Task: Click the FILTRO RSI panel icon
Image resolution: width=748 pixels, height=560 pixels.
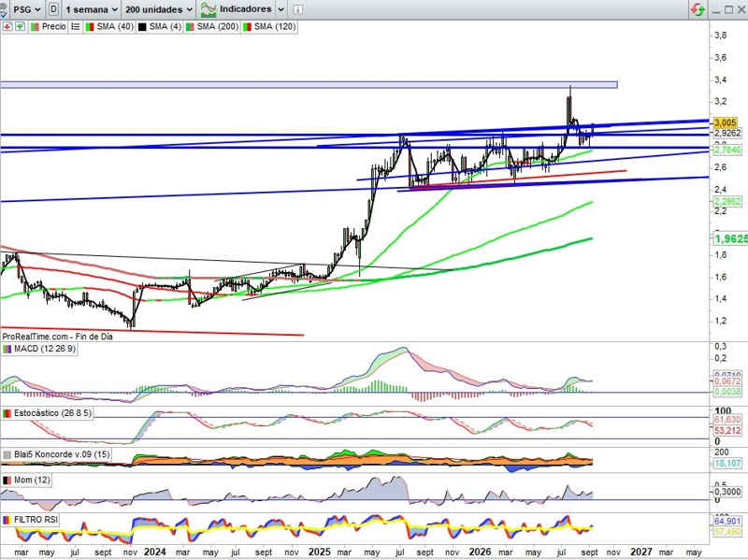Action: (7, 520)
